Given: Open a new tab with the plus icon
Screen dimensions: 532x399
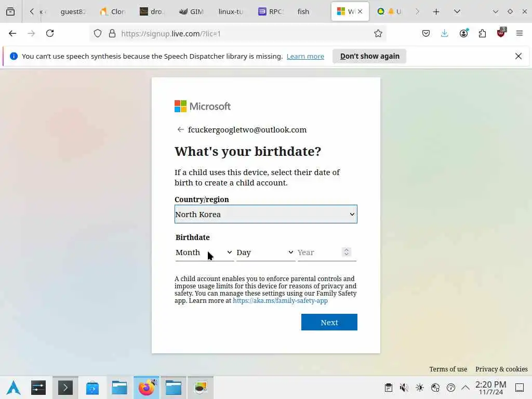Looking at the screenshot, I should 436,11.
